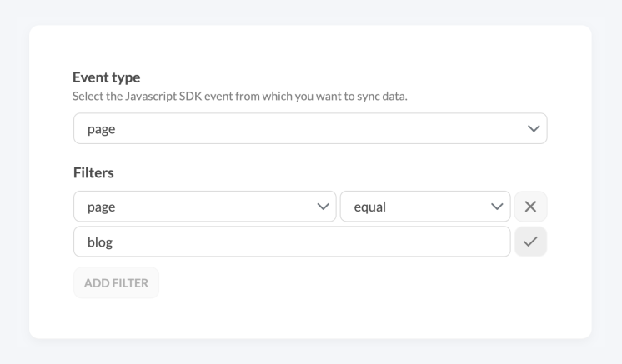Save the blog filter value using the checkmark button
Viewport: 622px width, 364px height.
pos(530,242)
